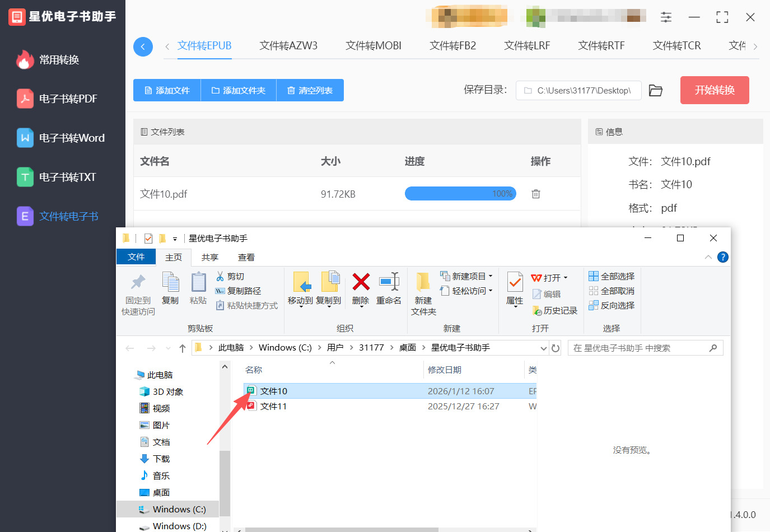Click the settings sliders icon in title bar
Viewport: 770px width, 532px height.
666,17
